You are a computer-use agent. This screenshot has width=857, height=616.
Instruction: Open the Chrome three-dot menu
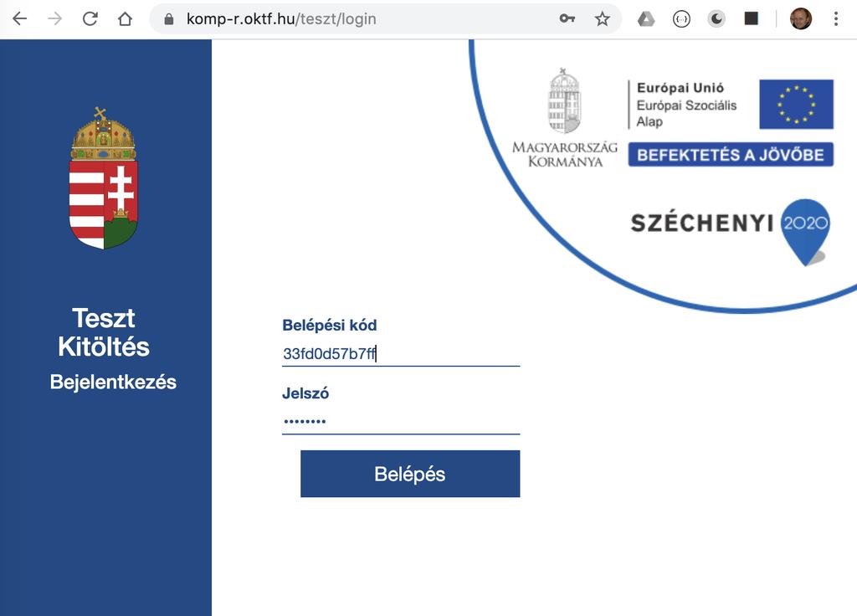836,19
